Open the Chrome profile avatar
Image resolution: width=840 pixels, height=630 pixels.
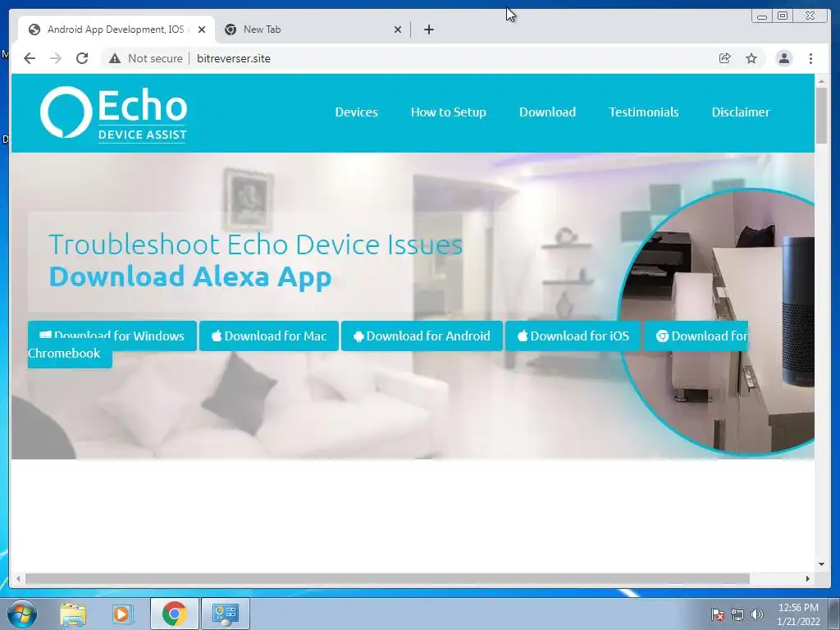point(783,58)
